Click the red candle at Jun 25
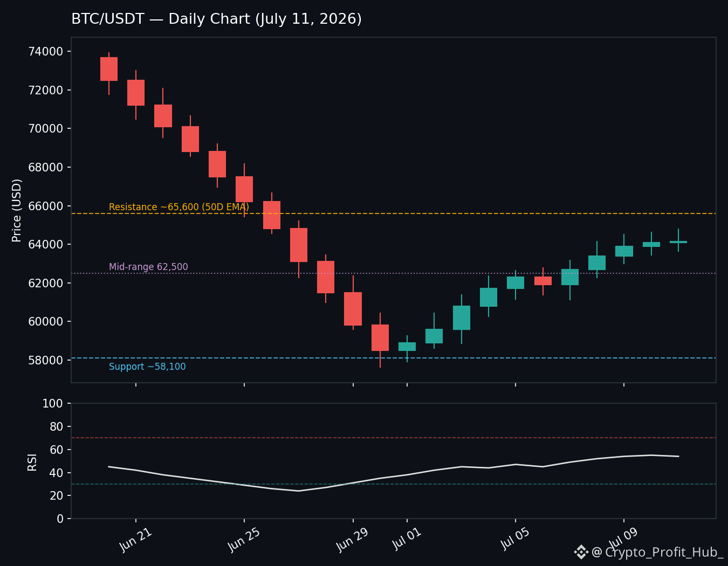Viewport: 728px width, 566px height. [244, 189]
